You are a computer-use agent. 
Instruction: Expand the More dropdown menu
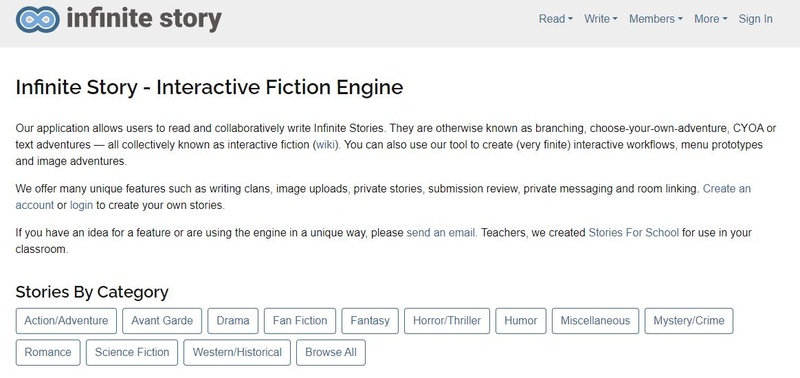(710, 19)
